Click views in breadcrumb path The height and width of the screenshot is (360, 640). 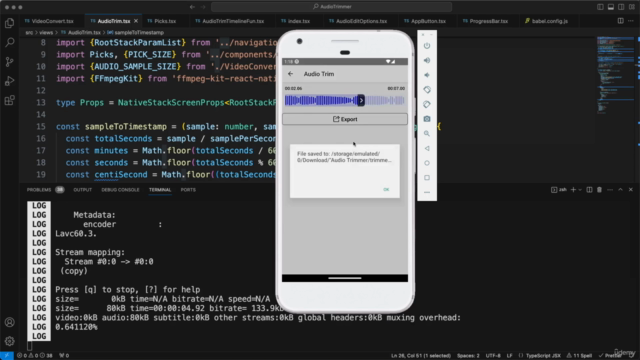(46, 32)
